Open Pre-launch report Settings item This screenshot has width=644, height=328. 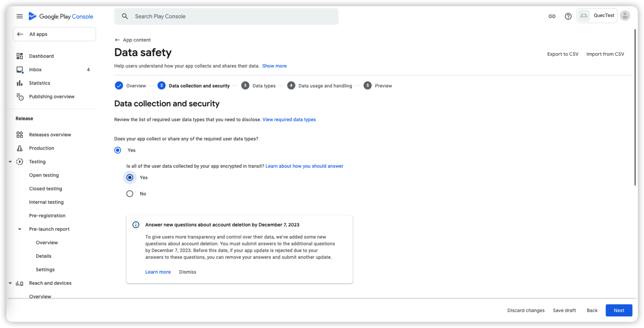click(45, 270)
